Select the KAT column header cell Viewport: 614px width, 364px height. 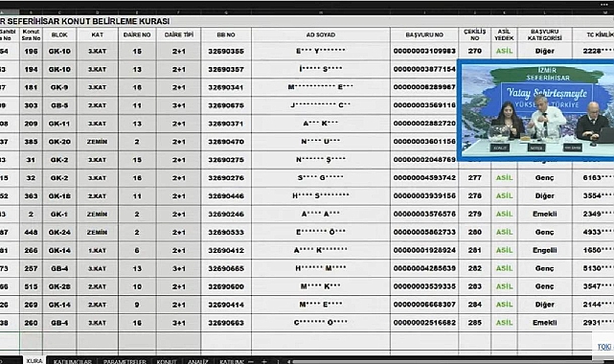click(x=98, y=34)
